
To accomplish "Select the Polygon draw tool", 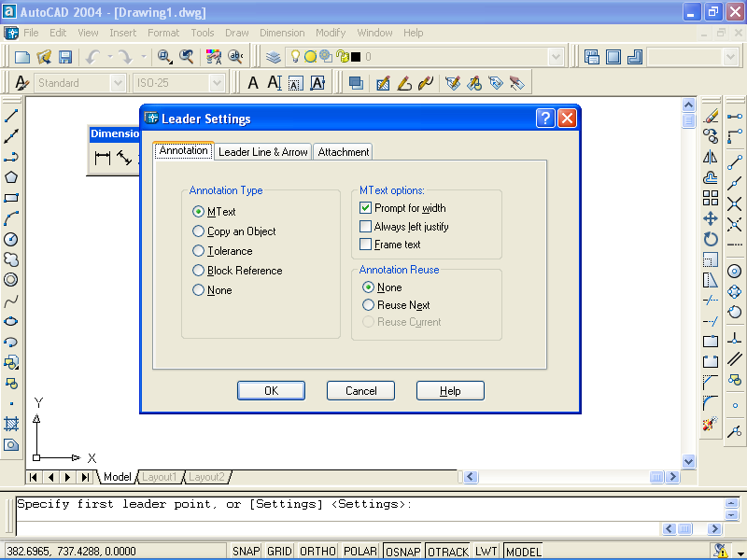I will click(x=11, y=177).
